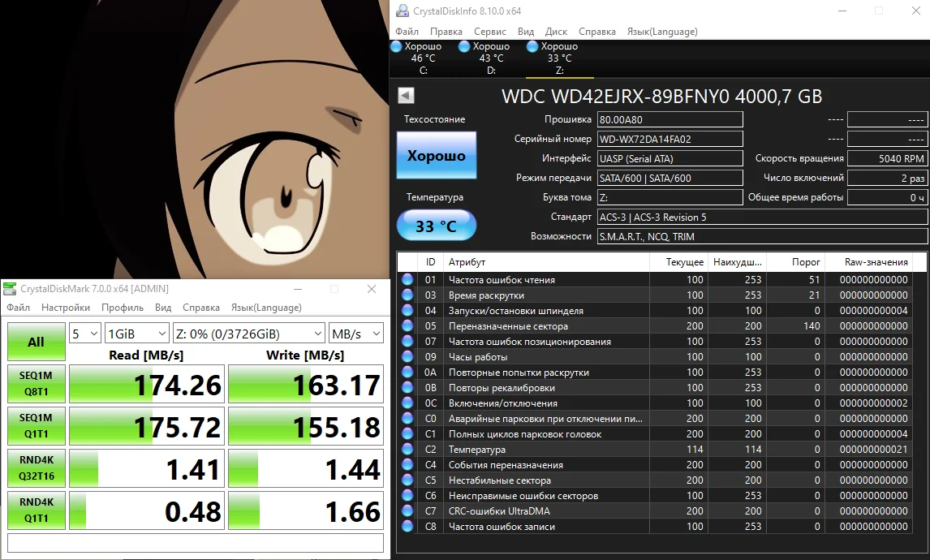The height and width of the screenshot is (560, 930).
Task: Select the Нестабильные сектора row
Action: pos(656,480)
